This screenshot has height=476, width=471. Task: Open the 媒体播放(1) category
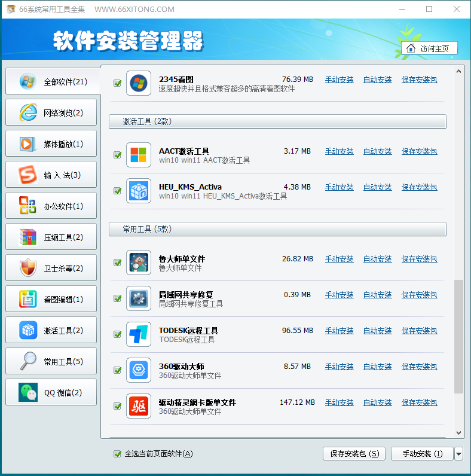coord(51,144)
